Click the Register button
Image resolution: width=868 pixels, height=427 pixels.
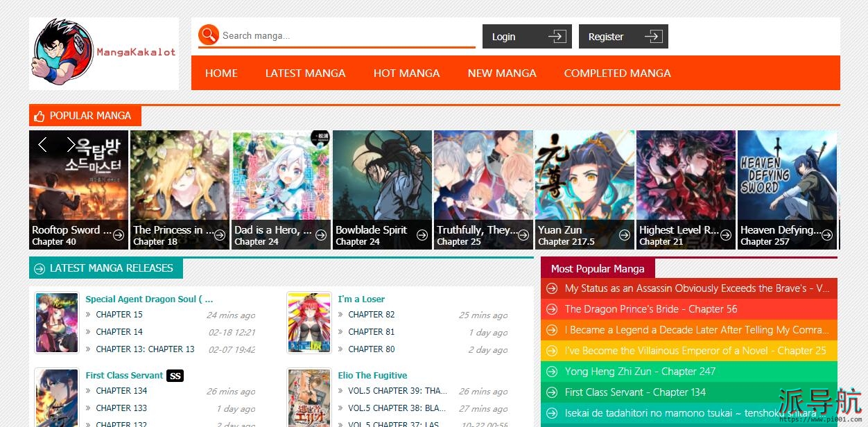point(623,37)
